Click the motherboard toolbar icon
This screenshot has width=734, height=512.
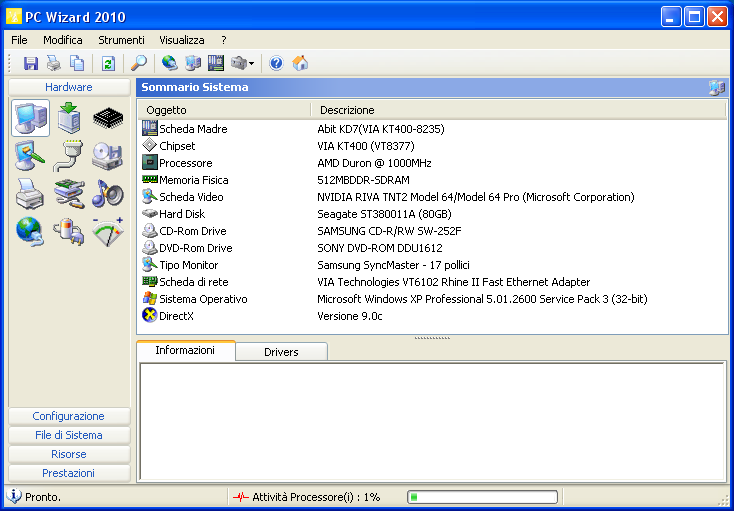pos(216,63)
